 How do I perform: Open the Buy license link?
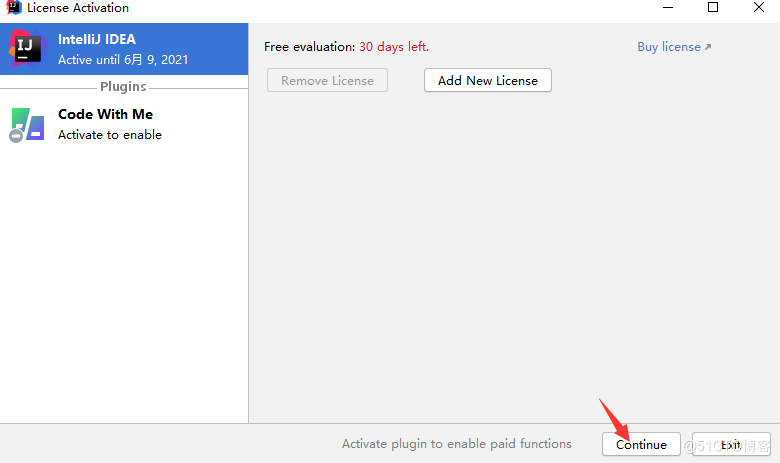674,47
